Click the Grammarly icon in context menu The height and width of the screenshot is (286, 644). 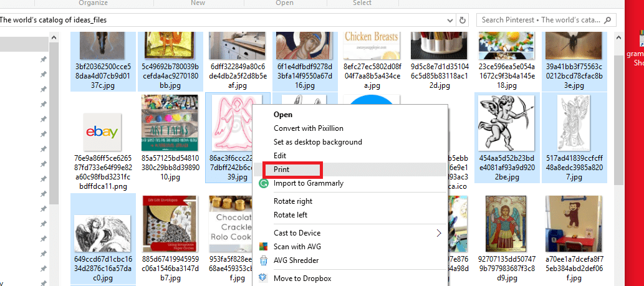click(264, 184)
